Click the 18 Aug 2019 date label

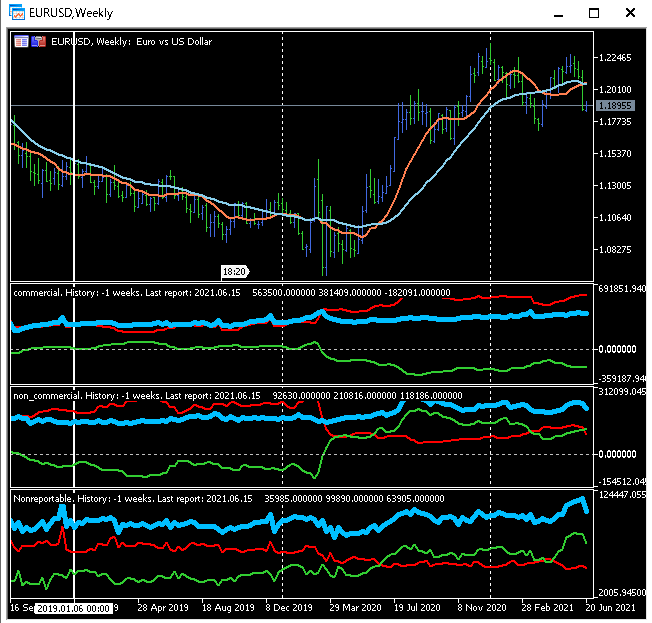click(228, 608)
